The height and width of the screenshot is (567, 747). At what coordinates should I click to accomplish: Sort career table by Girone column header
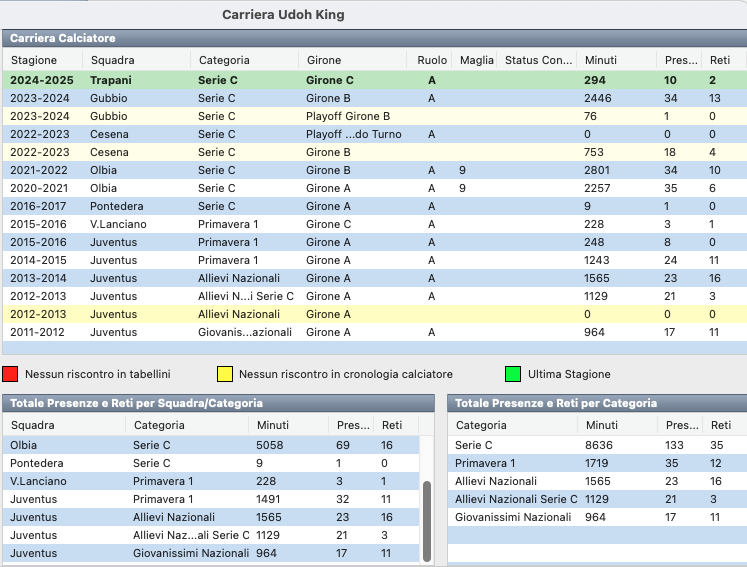pyautogui.click(x=324, y=60)
